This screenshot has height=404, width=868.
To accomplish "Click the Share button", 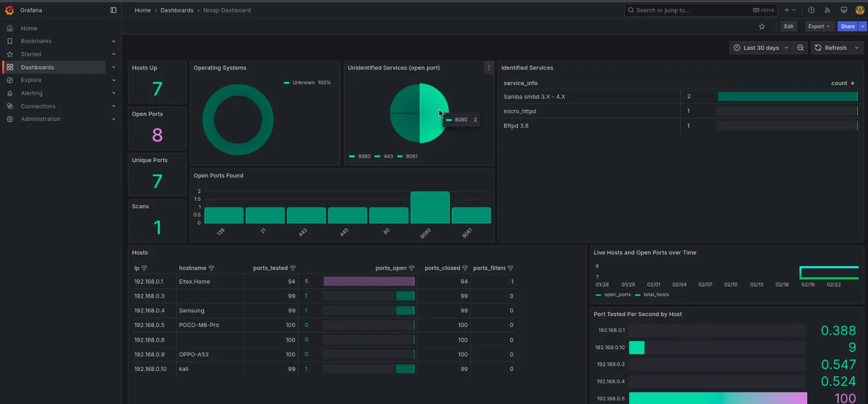I will point(847,27).
